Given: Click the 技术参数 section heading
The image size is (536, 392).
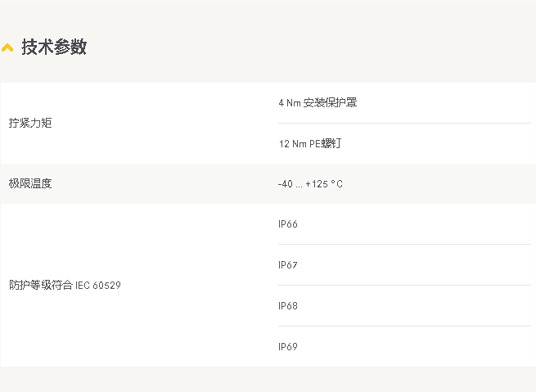Looking at the screenshot, I should point(54,47).
